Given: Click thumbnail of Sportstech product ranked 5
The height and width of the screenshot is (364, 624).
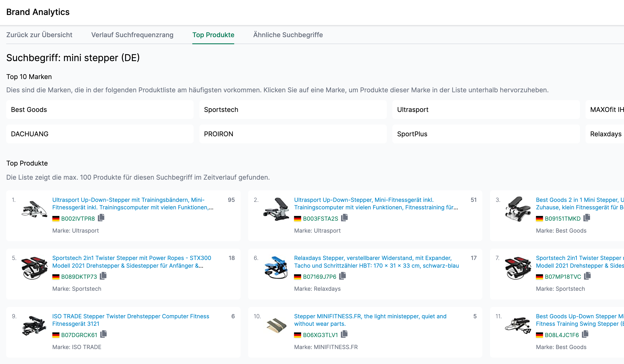Looking at the screenshot, I should [x=34, y=268].
